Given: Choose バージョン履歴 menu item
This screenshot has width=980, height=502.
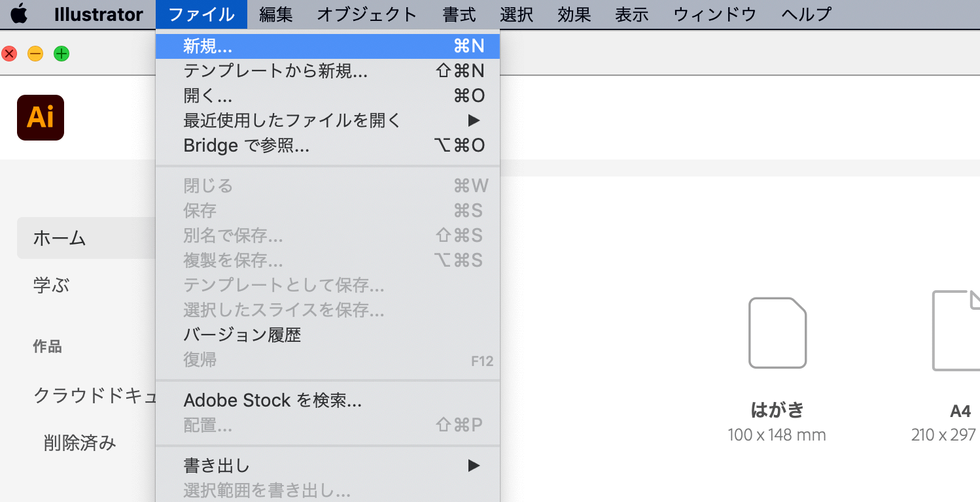Looking at the screenshot, I should point(328,335).
